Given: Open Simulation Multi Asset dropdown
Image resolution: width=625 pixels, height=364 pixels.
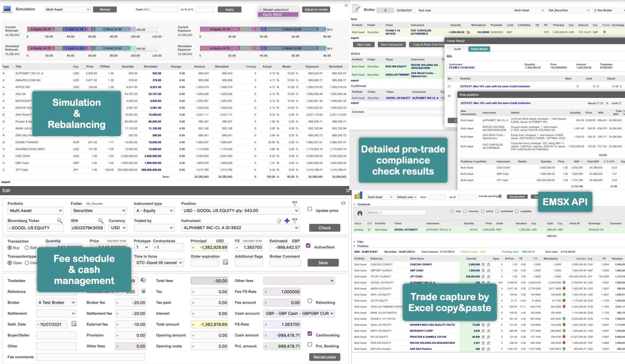Looking at the screenshot, I should click(x=67, y=10).
